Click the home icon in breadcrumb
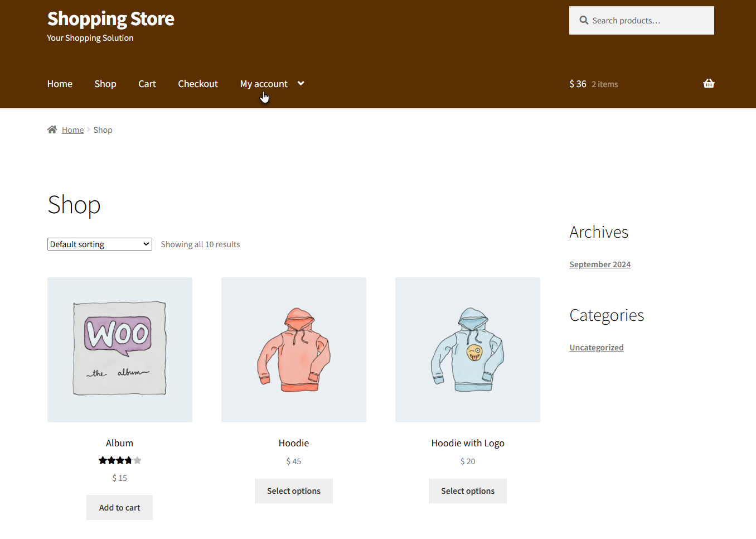Screen dimensions: 756x539 (x=52, y=129)
